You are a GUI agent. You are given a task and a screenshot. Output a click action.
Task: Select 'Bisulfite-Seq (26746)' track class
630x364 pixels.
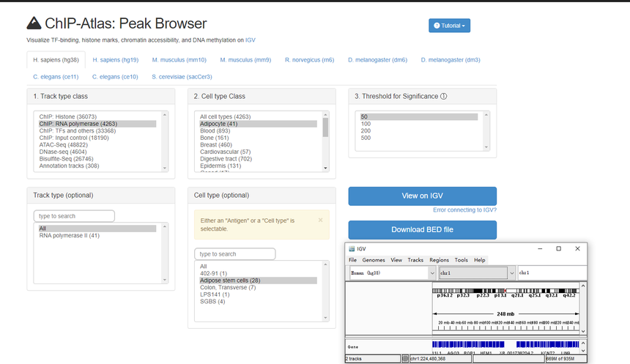tap(97, 159)
